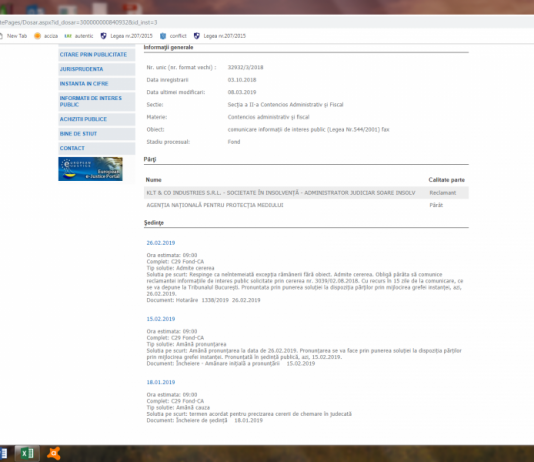
Task: Open the Avast antivirus taskbar icon
Action: click(x=53, y=453)
